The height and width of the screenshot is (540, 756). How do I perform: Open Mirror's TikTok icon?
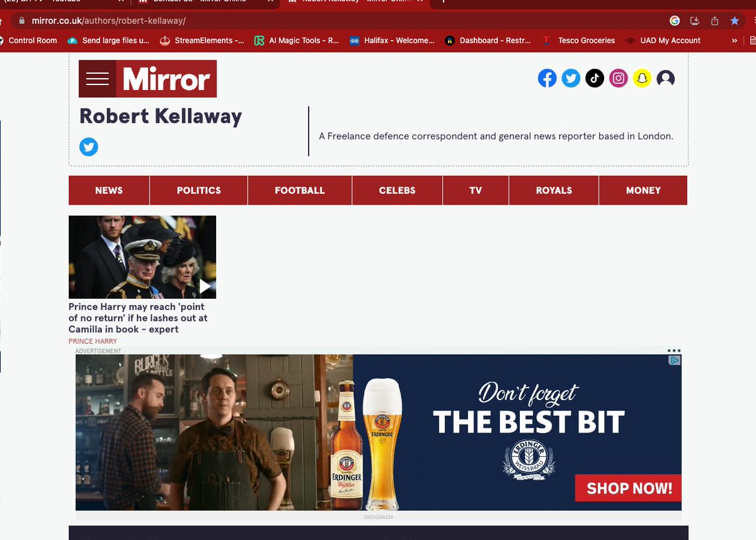tap(595, 78)
